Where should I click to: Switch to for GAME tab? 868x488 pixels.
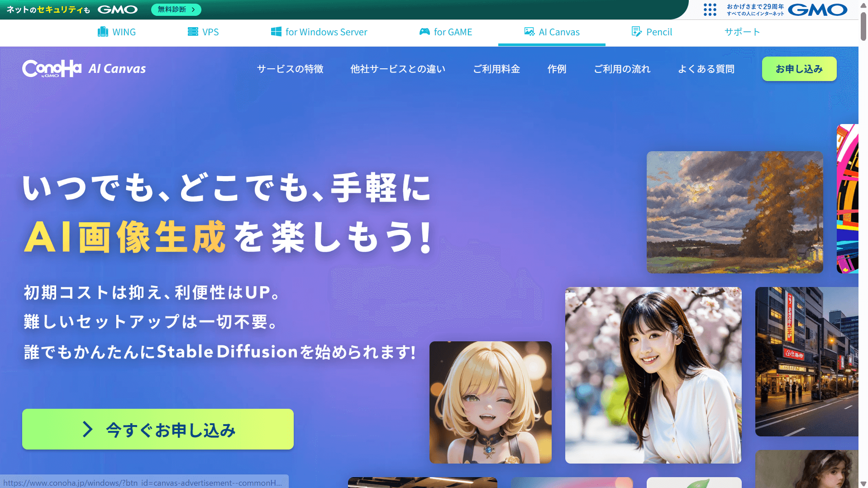click(x=446, y=32)
